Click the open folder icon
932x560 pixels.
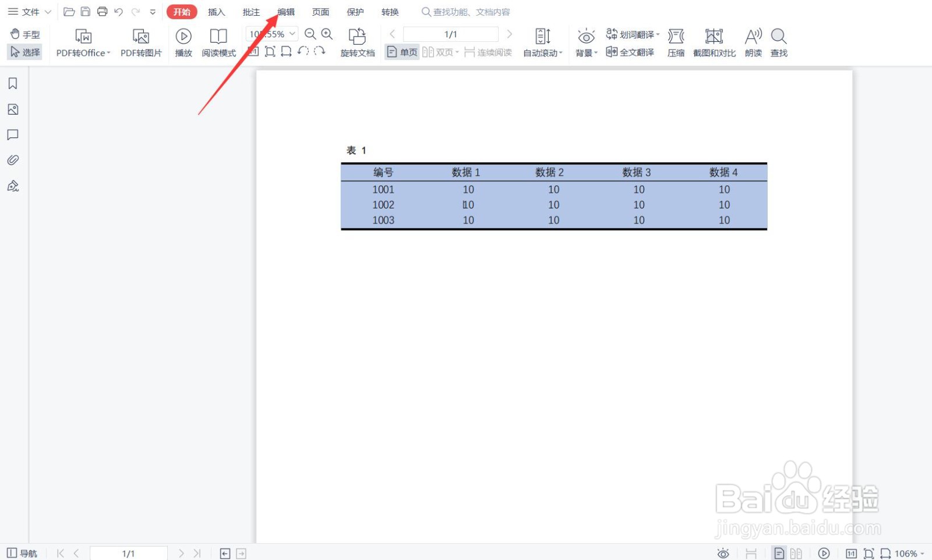(69, 12)
